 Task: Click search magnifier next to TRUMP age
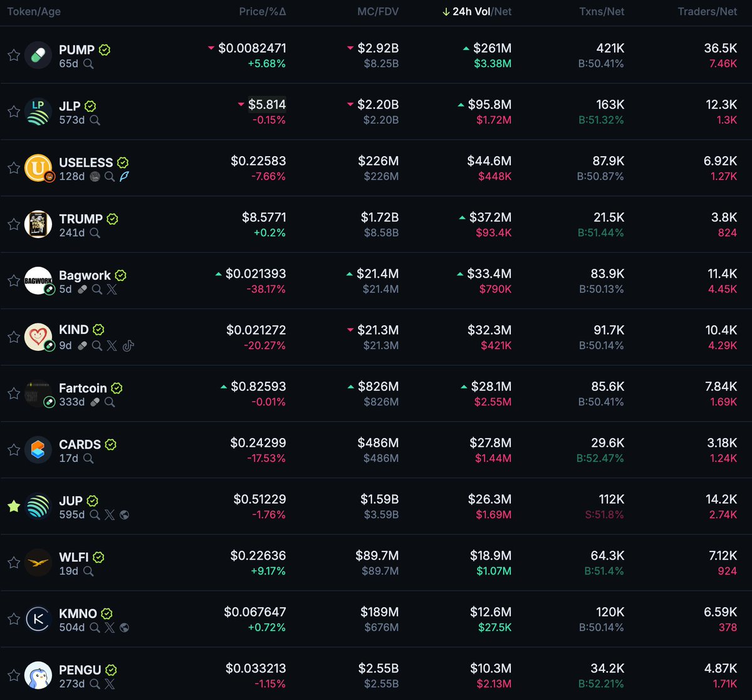95,233
